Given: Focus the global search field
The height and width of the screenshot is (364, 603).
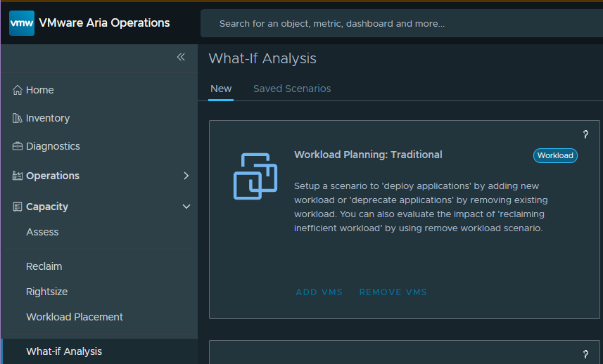Looking at the screenshot, I should (x=402, y=23).
